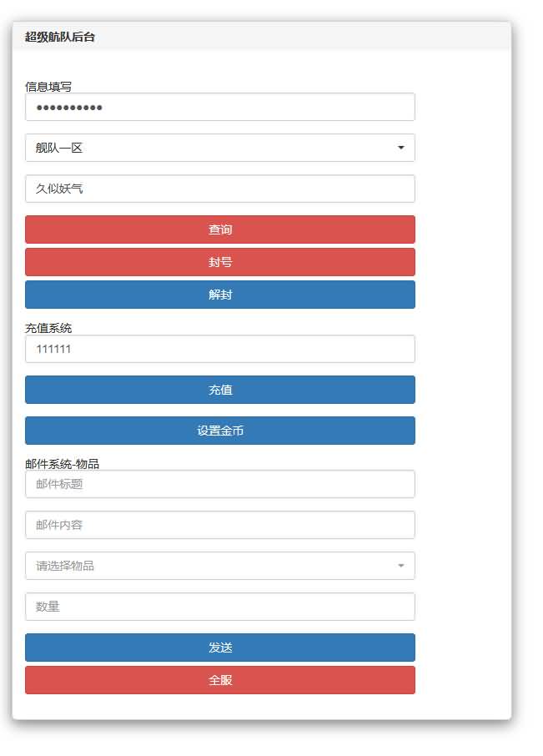Click the 设置金币 set gold button
Screen dimensions: 543x756
[x=220, y=431]
